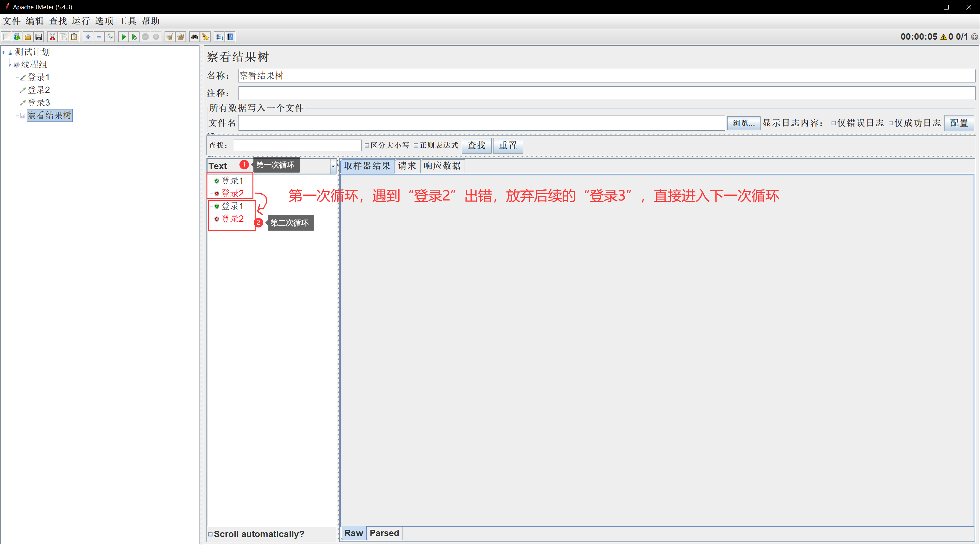The width and height of the screenshot is (980, 545).
Task: Click the Function Helper list icon
Action: (x=219, y=37)
